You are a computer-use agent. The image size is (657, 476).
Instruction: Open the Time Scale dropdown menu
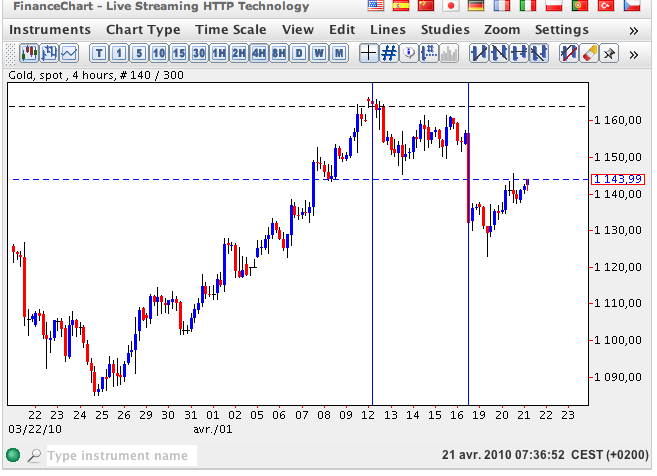[230, 30]
